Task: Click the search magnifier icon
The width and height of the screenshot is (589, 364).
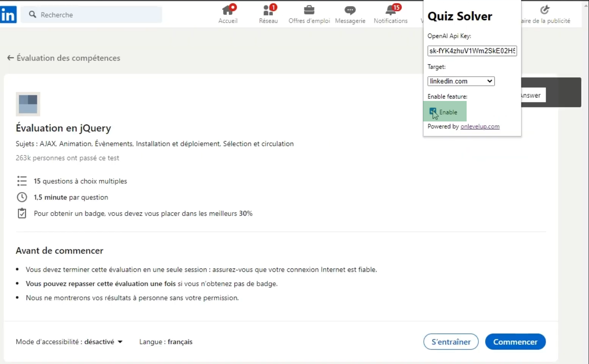Action: [33, 14]
